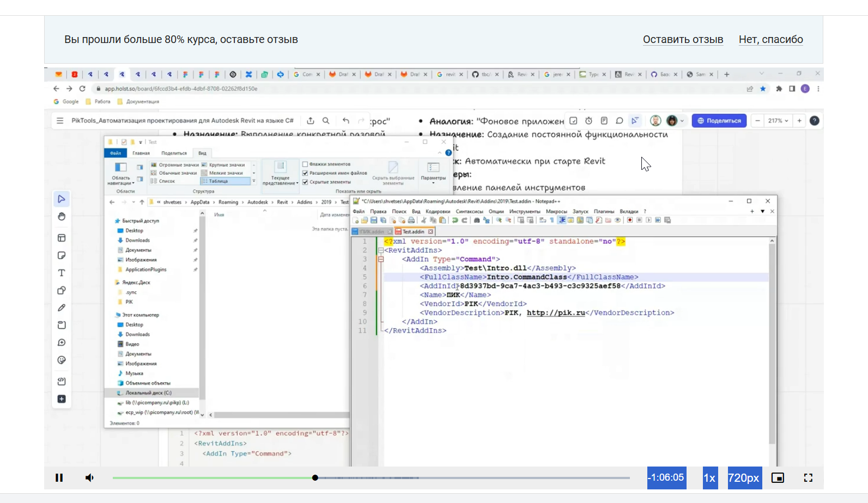Enter fullscreen mode in the video player

click(808, 478)
